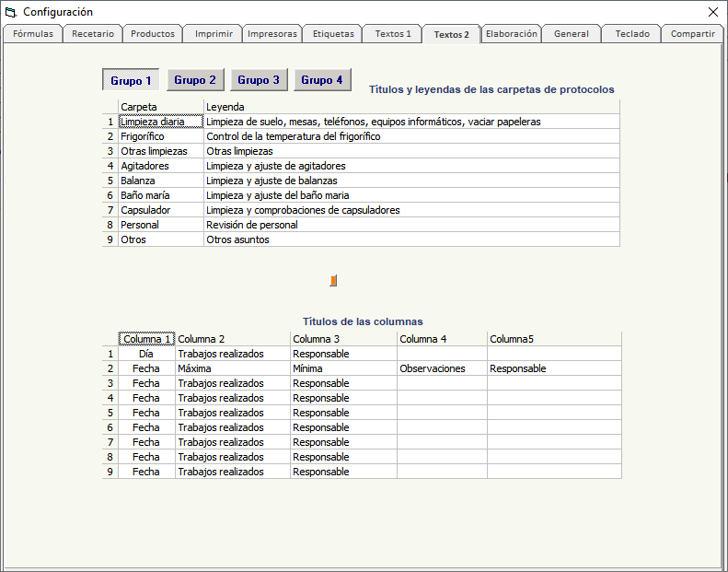This screenshot has width=728, height=572.
Task: Click the 'Agitadores' carpeta cell
Action: click(x=161, y=166)
